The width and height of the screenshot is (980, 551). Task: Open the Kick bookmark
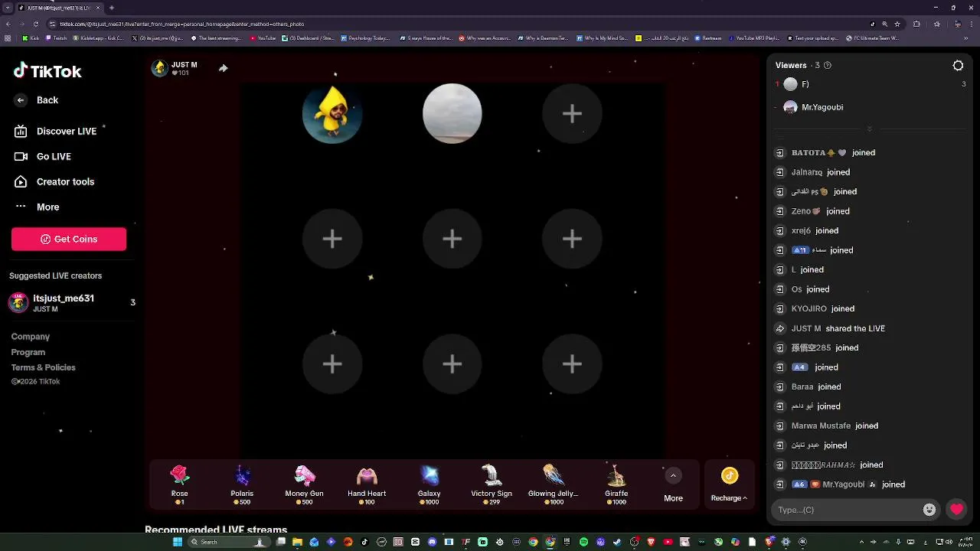click(31, 37)
